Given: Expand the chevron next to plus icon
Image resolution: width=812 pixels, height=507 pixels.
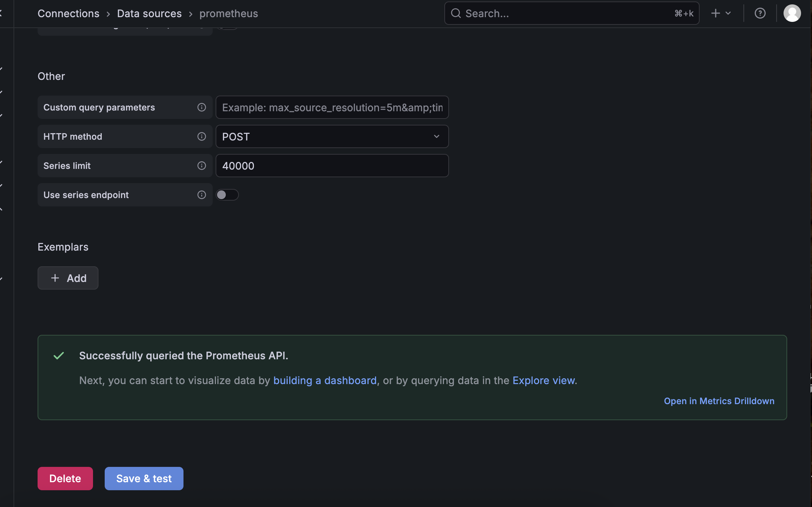Looking at the screenshot, I should [728, 13].
